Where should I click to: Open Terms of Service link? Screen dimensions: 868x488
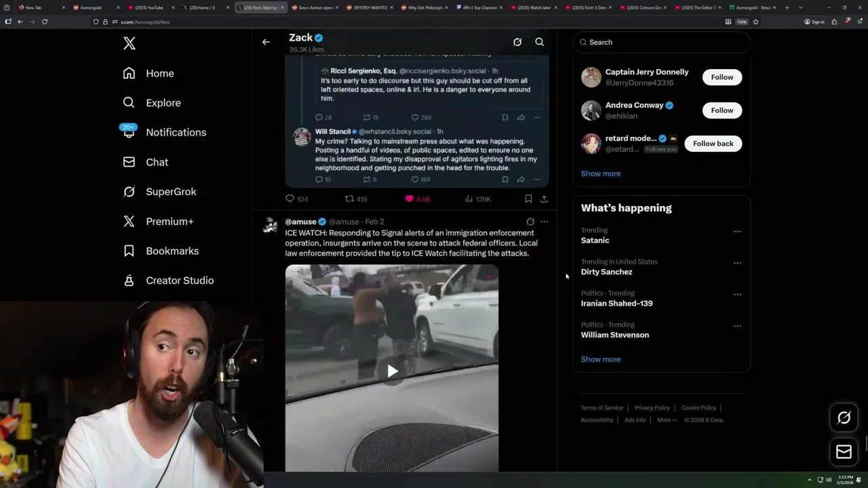(602, 408)
